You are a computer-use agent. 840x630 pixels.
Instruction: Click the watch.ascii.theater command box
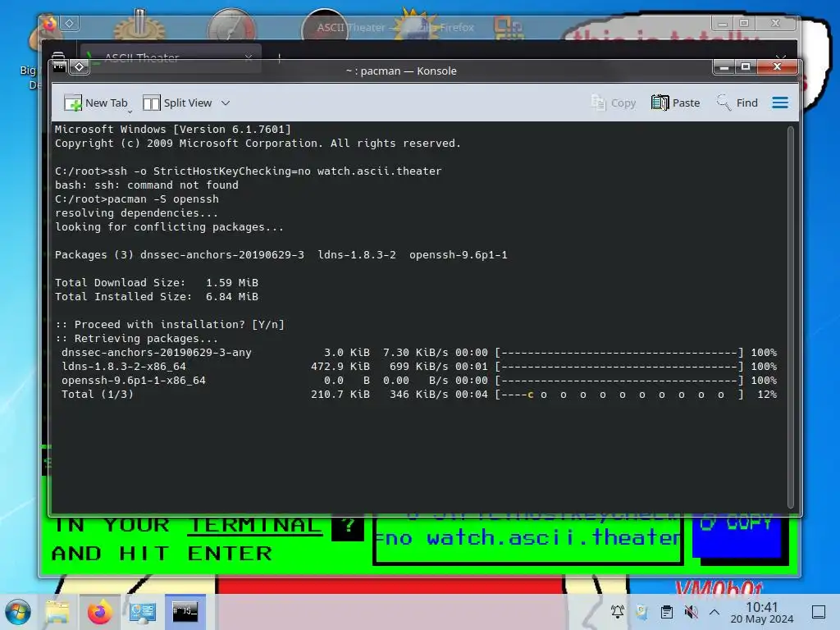point(527,540)
